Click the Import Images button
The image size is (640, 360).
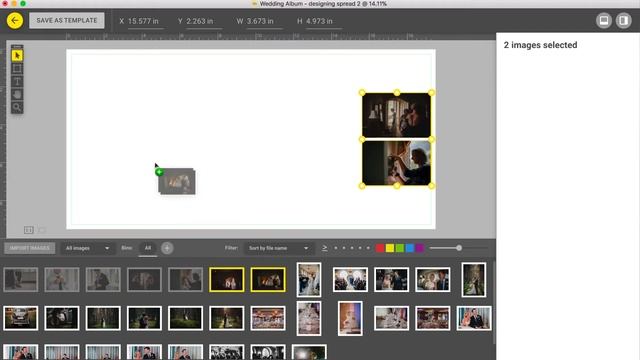tap(29, 248)
